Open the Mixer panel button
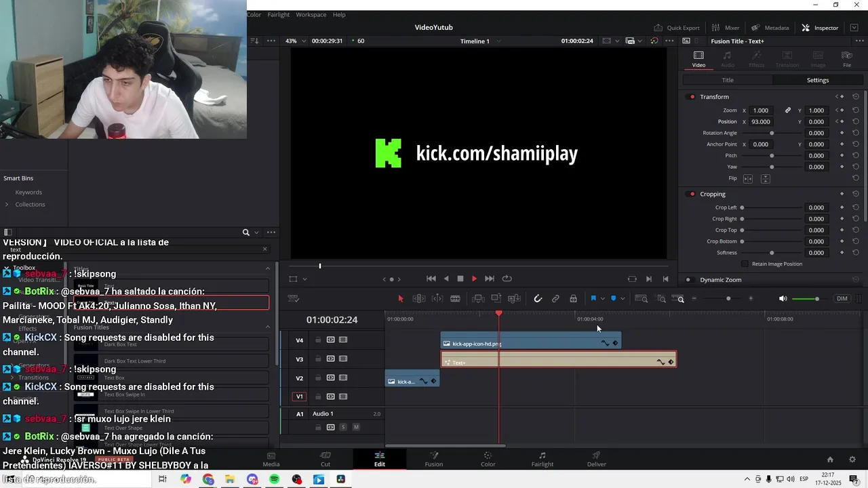The image size is (868, 488). tap(726, 28)
